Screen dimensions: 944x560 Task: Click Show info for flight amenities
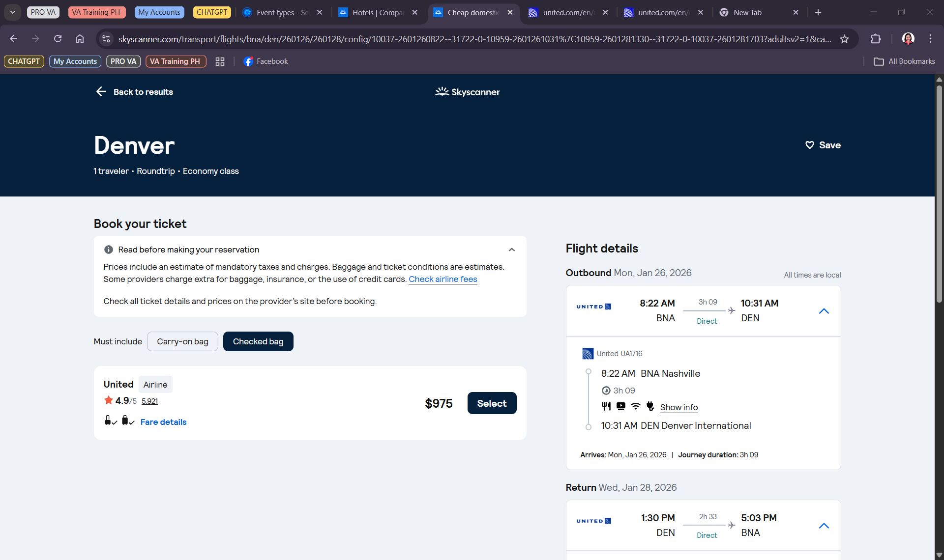click(x=678, y=407)
